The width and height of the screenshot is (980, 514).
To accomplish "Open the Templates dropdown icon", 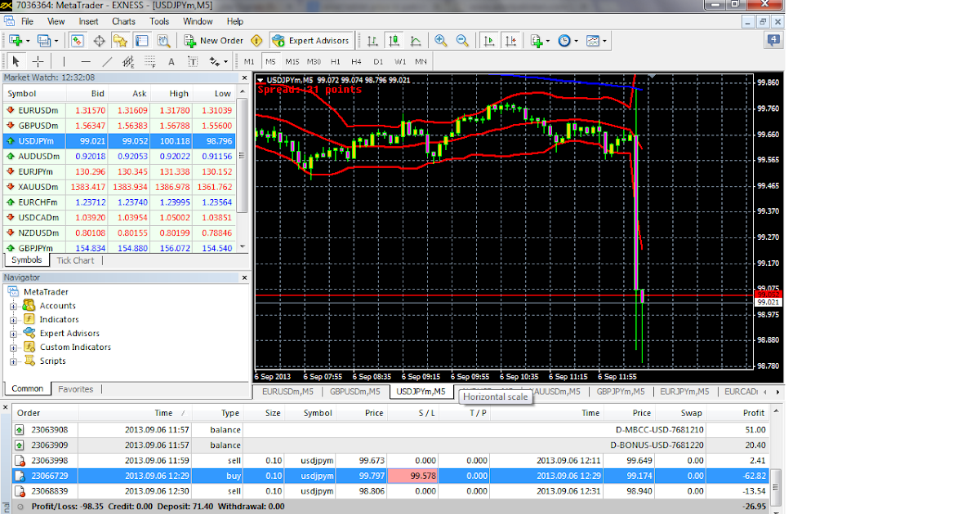I will [595, 40].
